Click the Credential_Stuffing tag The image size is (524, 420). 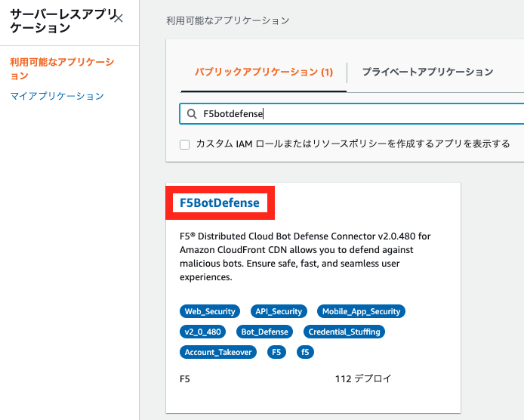[345, 332]
